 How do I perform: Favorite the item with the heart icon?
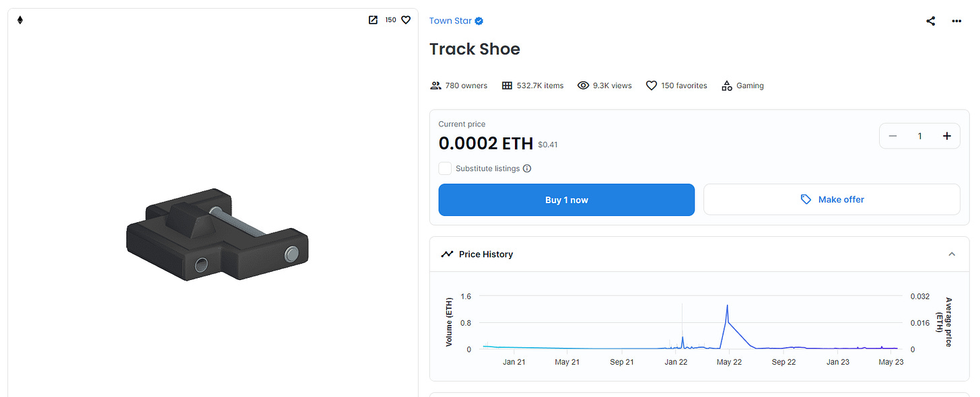click(406, 20)
